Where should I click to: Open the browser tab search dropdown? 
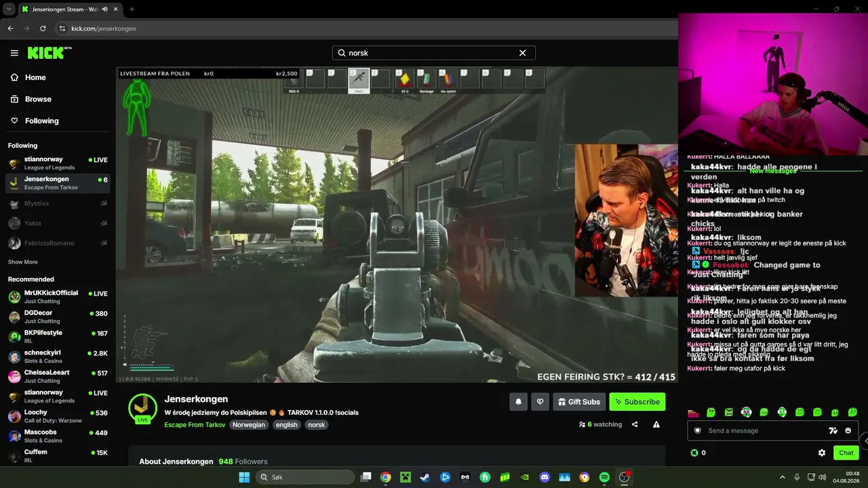click(9, 9)
